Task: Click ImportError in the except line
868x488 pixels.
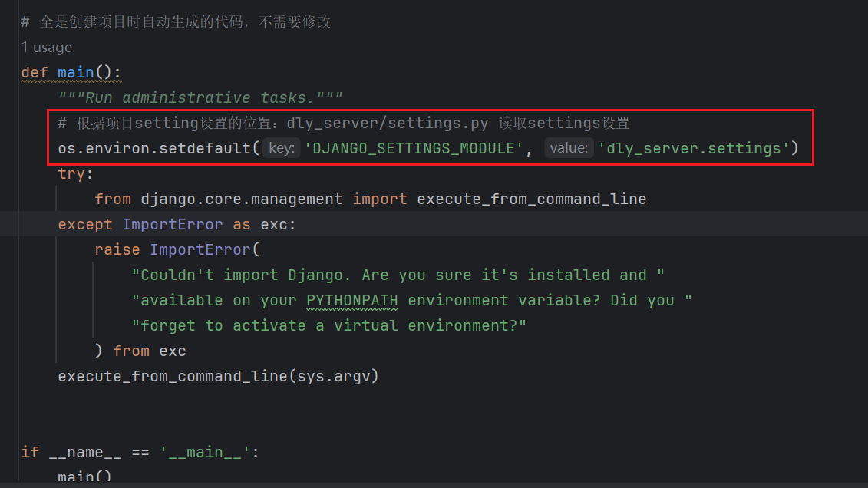Action: pyautogui.click(x=173, y=224)
